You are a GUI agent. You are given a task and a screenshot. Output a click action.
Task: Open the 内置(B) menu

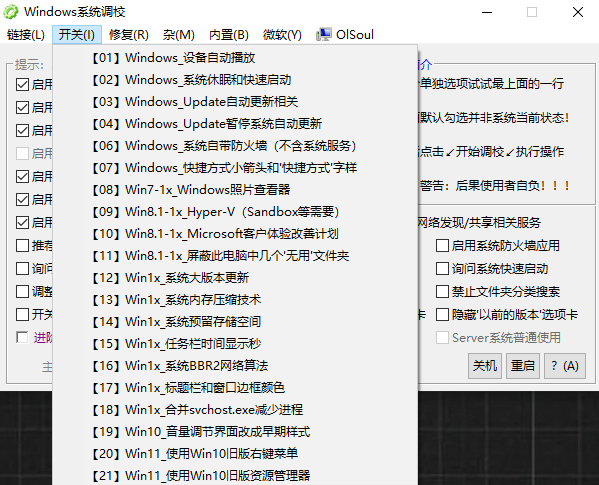pos(229,35)
